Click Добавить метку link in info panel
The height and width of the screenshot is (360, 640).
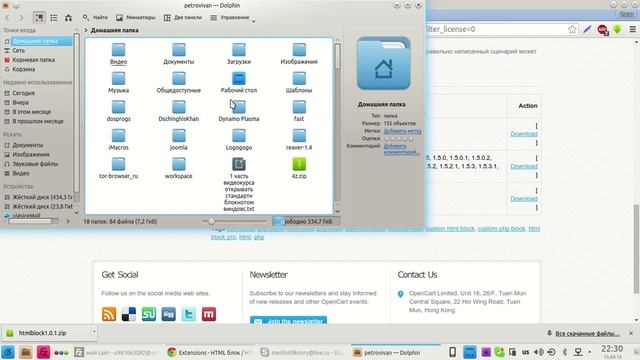pyautogui.click(x=402, y=131)
